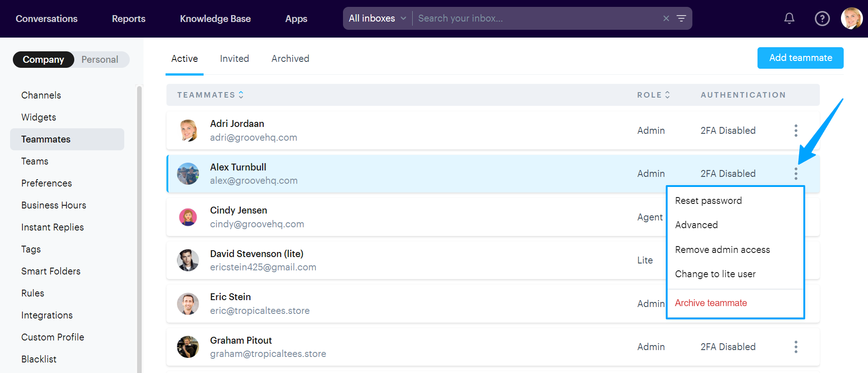Select Archive teammate in the menu
Screen dimensions: 868x373
(x=711, y=303)
